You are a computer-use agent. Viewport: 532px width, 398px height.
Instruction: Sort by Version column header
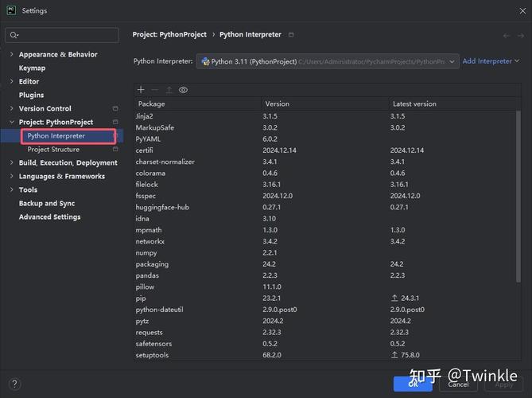tap(324, 104)
